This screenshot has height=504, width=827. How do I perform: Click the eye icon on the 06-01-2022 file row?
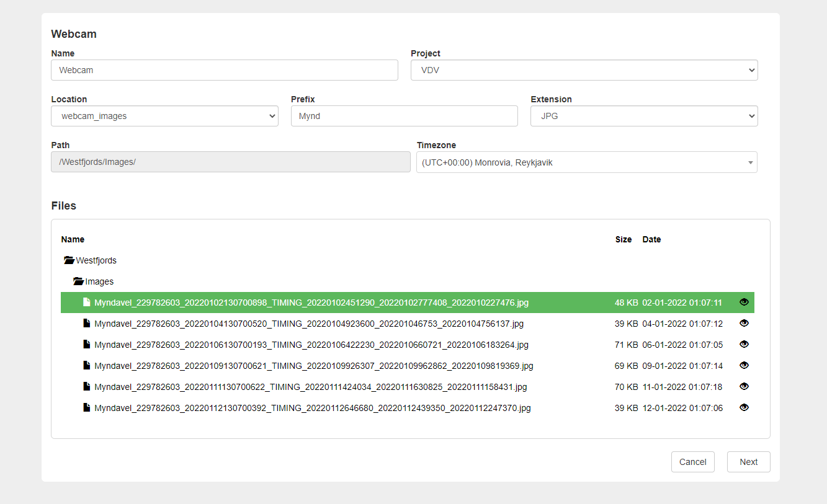click(744, 345)
